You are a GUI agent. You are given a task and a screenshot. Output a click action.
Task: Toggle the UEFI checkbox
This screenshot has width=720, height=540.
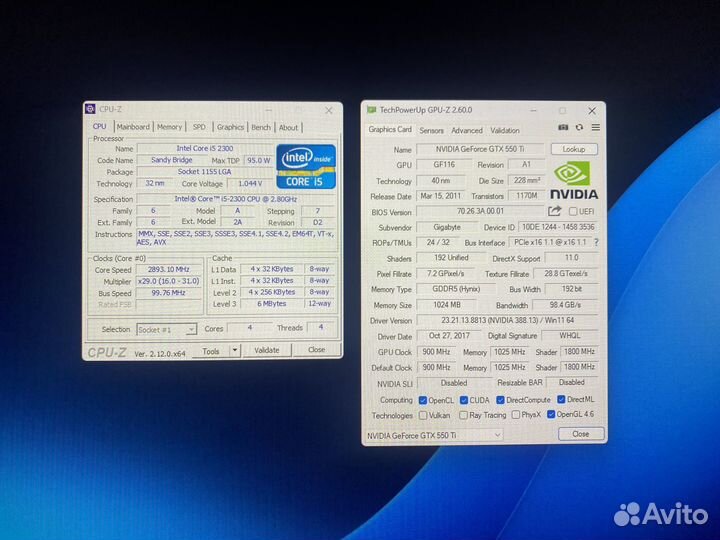tap(573, 211)
